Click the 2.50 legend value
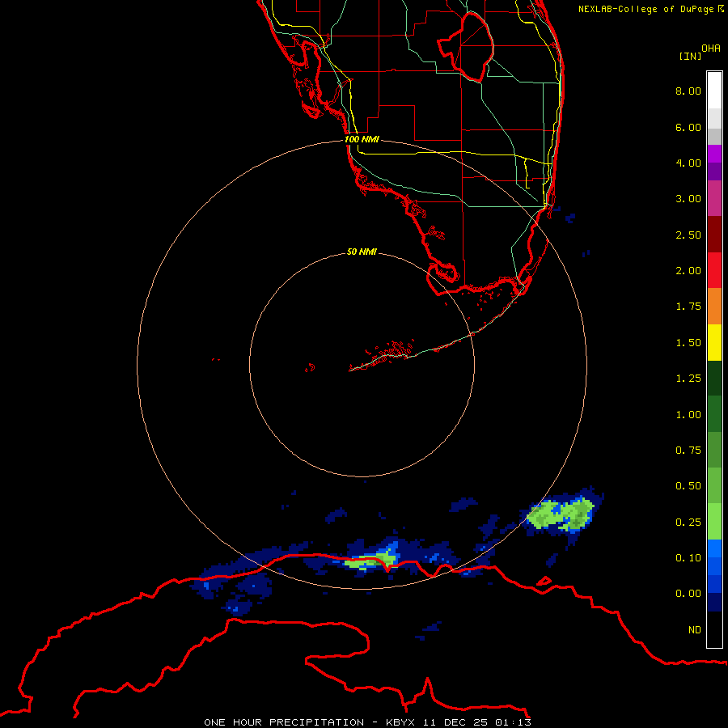Image resolution: width=728 pixels, height=728 pixels. pos(688,235)
